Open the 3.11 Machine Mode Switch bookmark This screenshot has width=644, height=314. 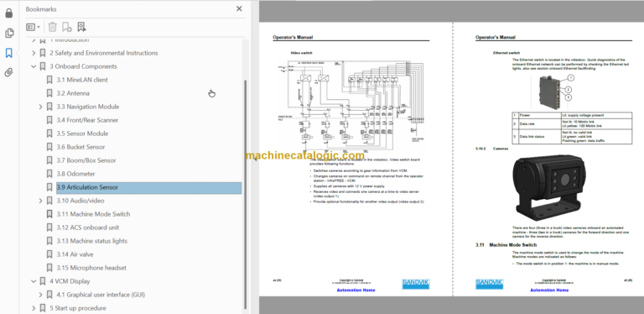coord(93,214)
